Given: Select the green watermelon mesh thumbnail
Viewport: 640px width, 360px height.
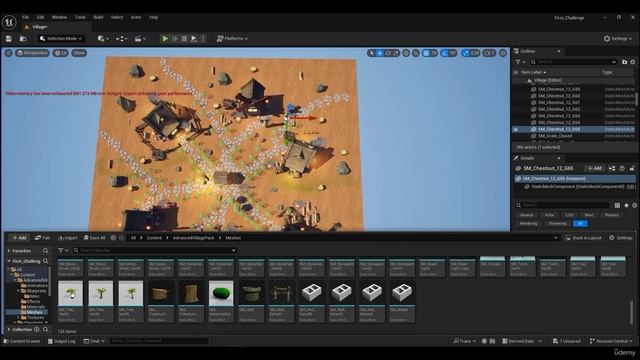Looking at the screenshot, I should (x=221, y=293).
